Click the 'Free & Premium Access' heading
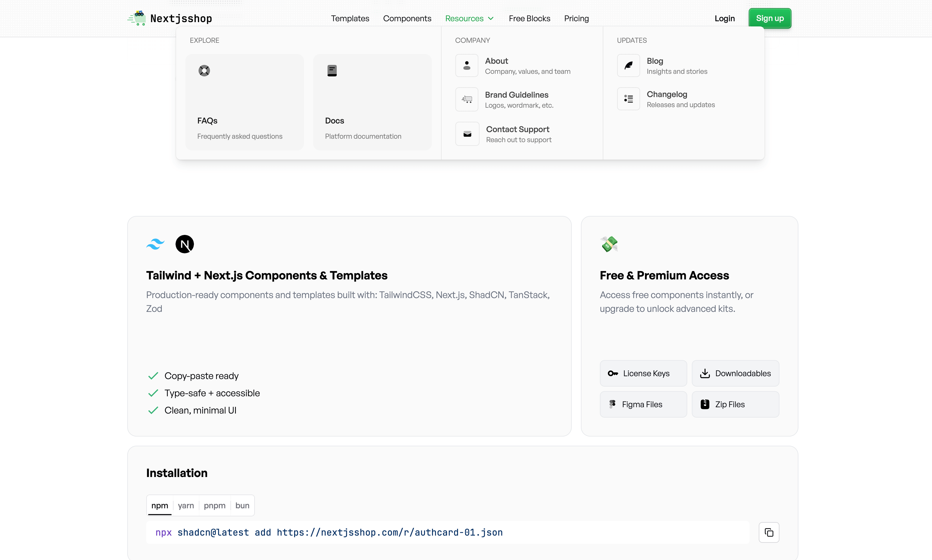 click(x=664, y=275)
